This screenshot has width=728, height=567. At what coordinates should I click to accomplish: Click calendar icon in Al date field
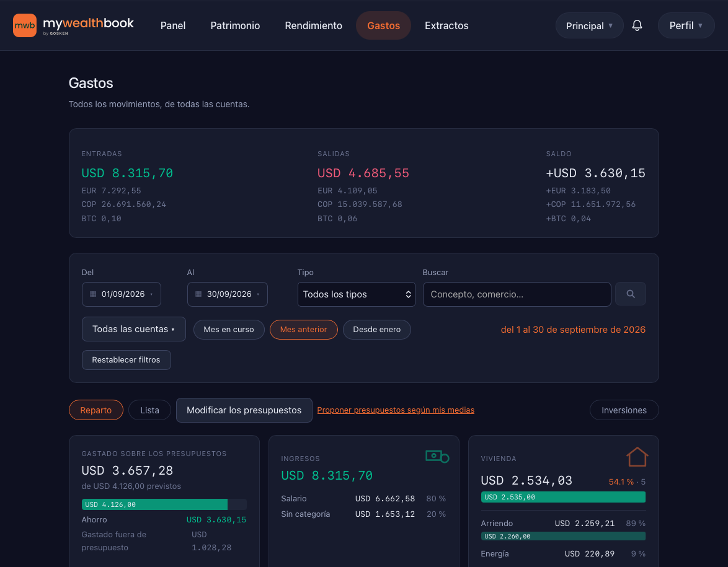tap(198, 294)
